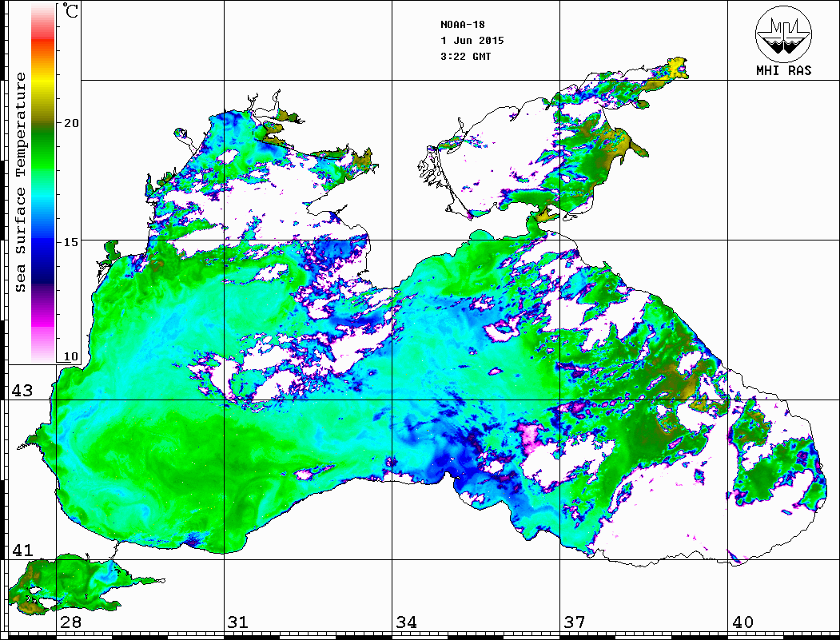Click the 'MHI RAS' caption text
The width and height of the screenshot is (840, 640).
tap(783, 70)
